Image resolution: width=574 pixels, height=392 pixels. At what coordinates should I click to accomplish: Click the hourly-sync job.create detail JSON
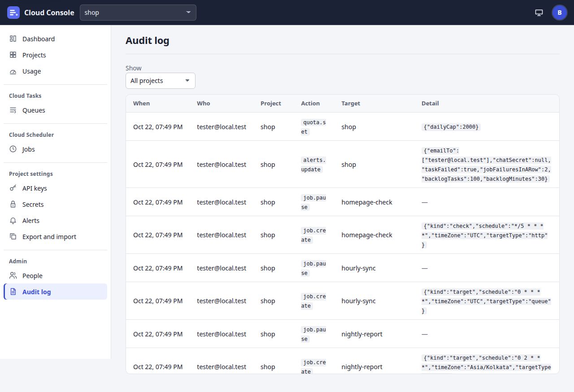pos(487,301)
